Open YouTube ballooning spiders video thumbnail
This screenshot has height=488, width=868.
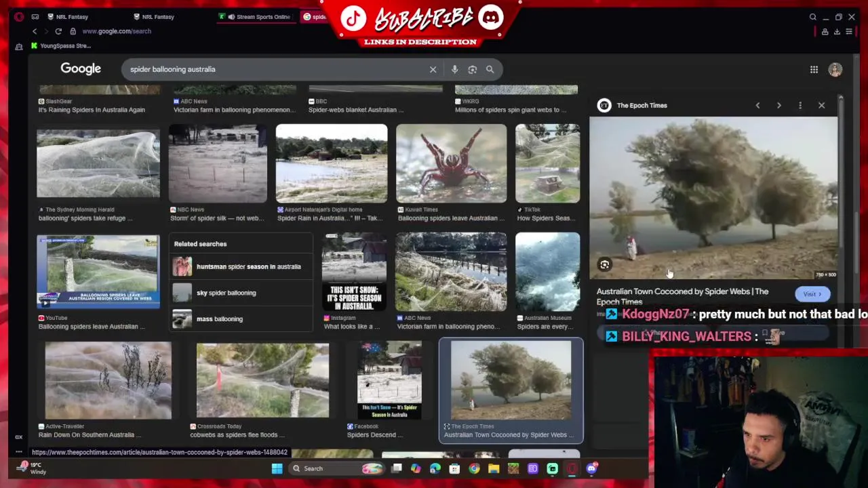pyautogui.click(x=98, y=272)
